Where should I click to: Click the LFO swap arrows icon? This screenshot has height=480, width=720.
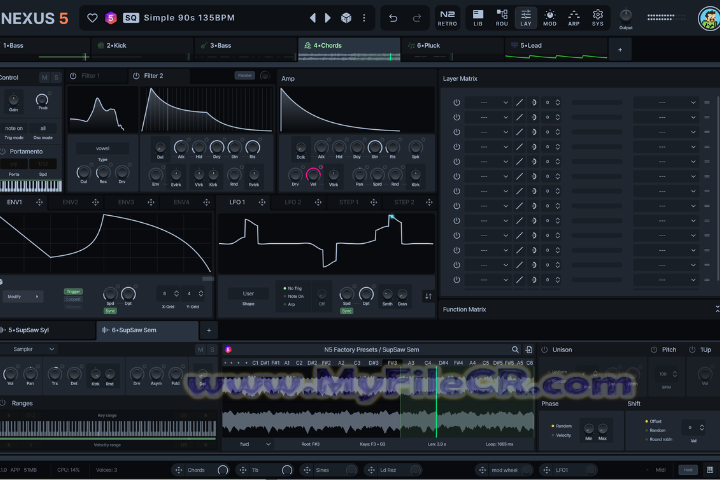pos(428,296)
